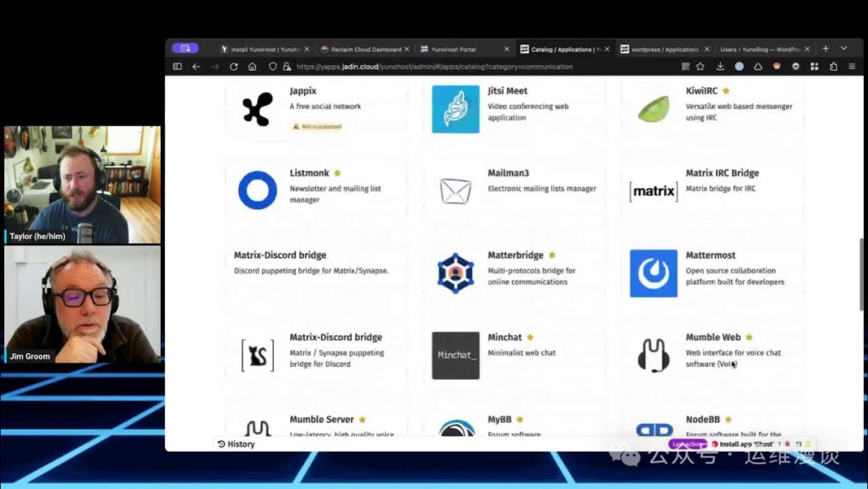Open the Mumble Web title link
Viewport: 868px width, 489px height.
[x=713, y=337]
